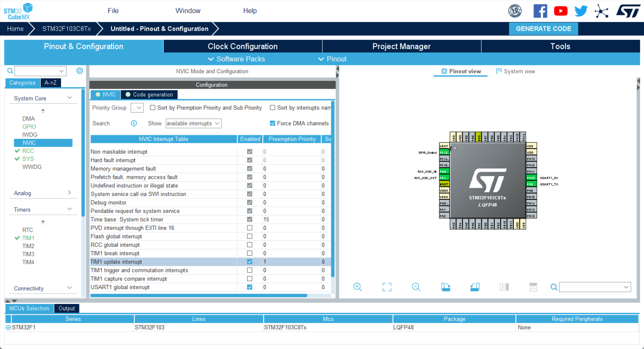Select the PA13 pin on the chip

(x=531, y=159)
